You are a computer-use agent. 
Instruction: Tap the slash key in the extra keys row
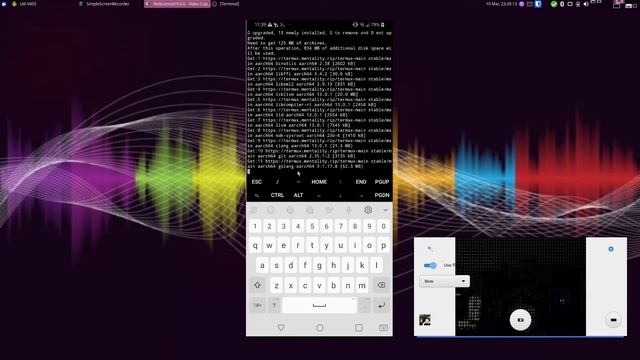point(278,182)
